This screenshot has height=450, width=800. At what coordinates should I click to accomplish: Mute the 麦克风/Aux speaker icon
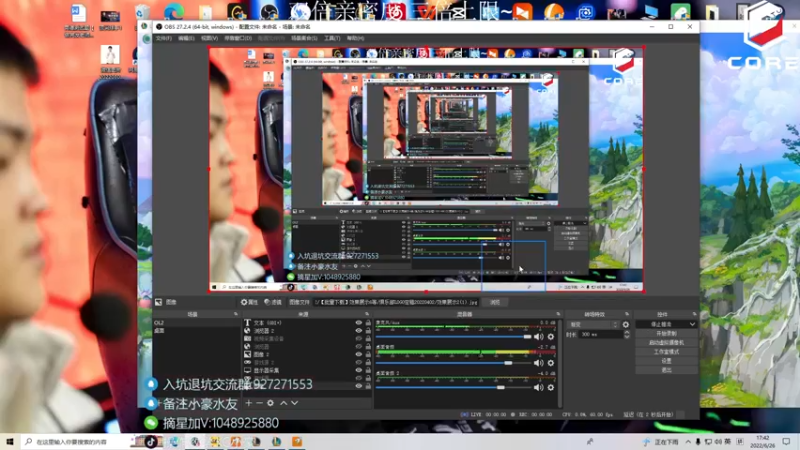click(x=538, y=337)
